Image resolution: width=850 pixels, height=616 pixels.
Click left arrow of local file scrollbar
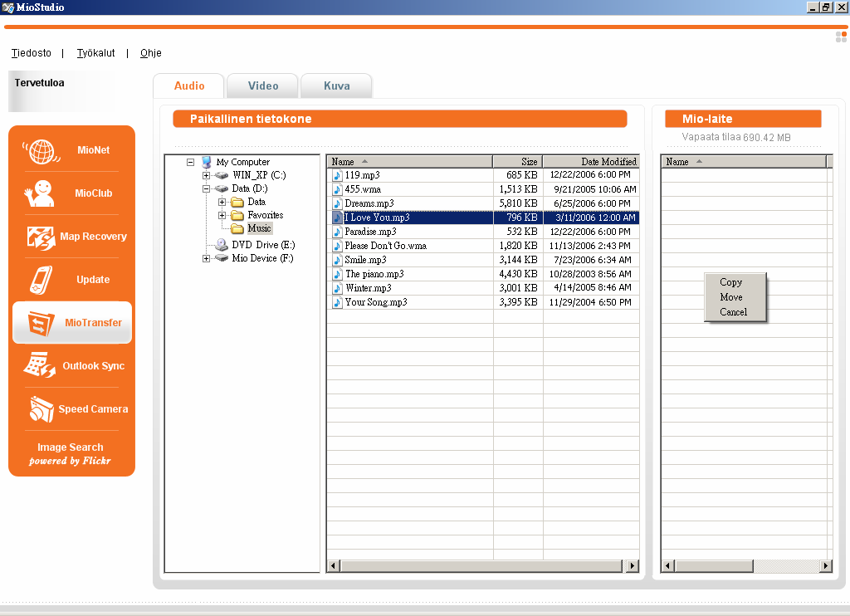(334, 566)
